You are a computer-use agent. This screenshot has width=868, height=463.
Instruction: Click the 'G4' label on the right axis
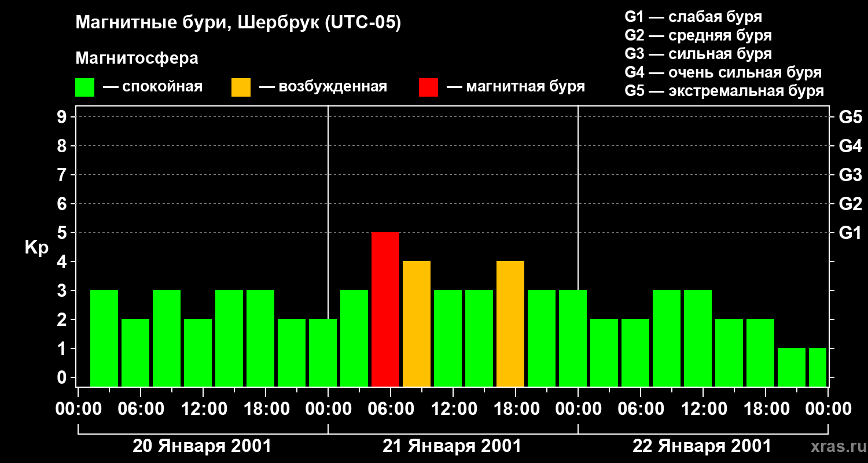pos(850,146)
